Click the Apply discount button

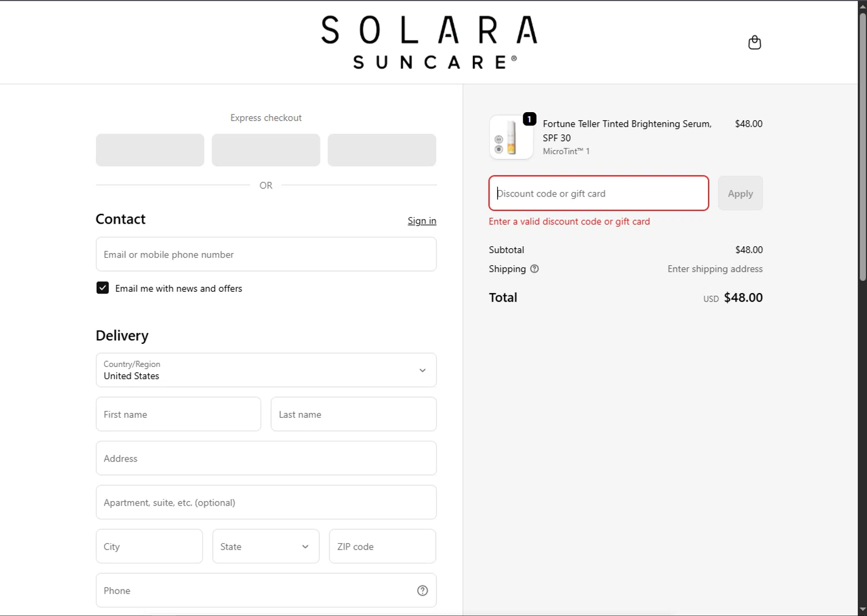(x=740, y=193)
